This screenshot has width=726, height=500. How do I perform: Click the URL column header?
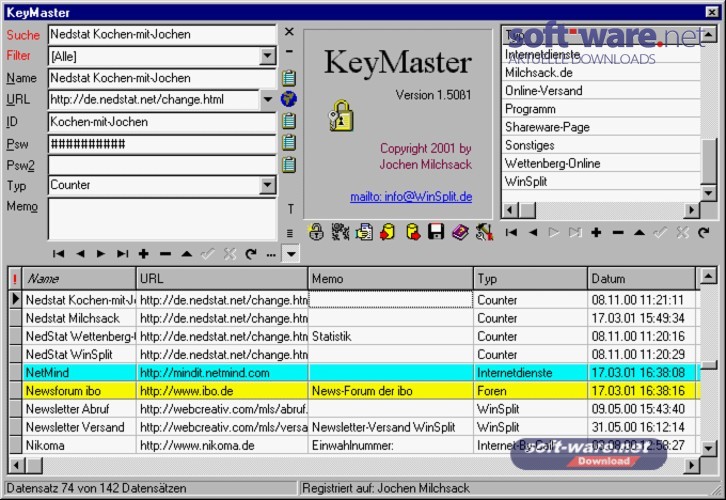pyautogui.click(x=222, y=278)
